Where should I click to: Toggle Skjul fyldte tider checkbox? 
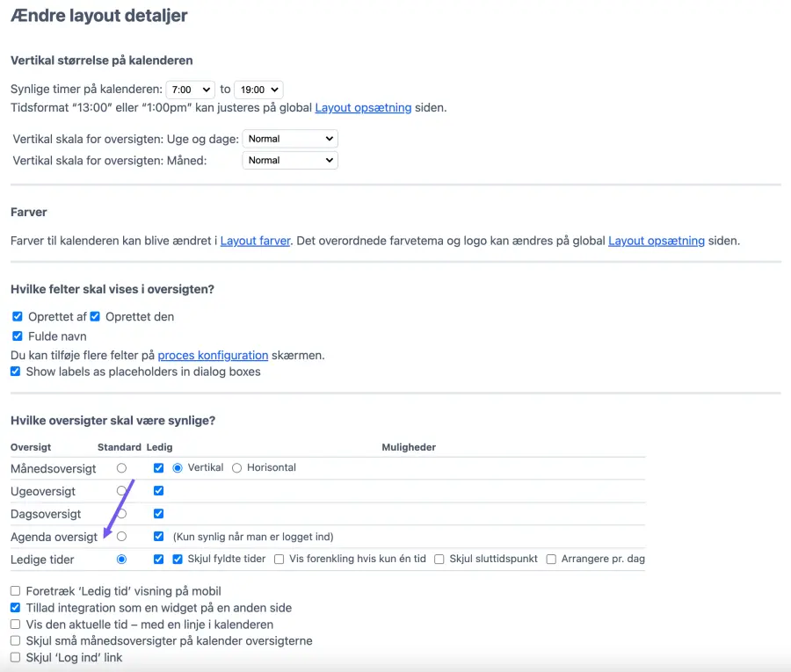click(x=178, y=559)
